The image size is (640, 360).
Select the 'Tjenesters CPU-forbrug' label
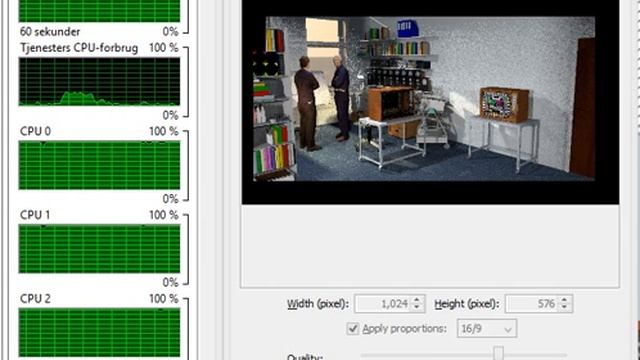(79, 48)
